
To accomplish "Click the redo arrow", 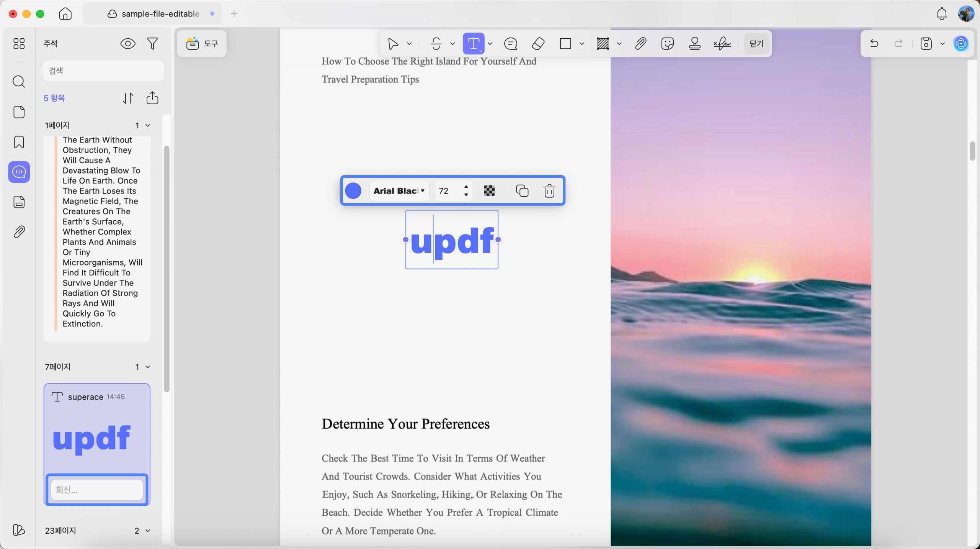I will (x=898, y=44).
